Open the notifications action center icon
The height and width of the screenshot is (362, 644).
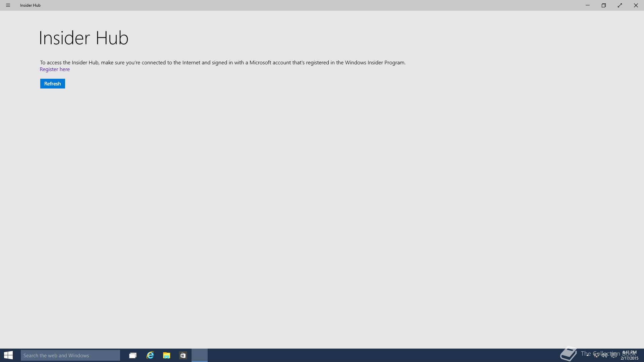point(614,355)
